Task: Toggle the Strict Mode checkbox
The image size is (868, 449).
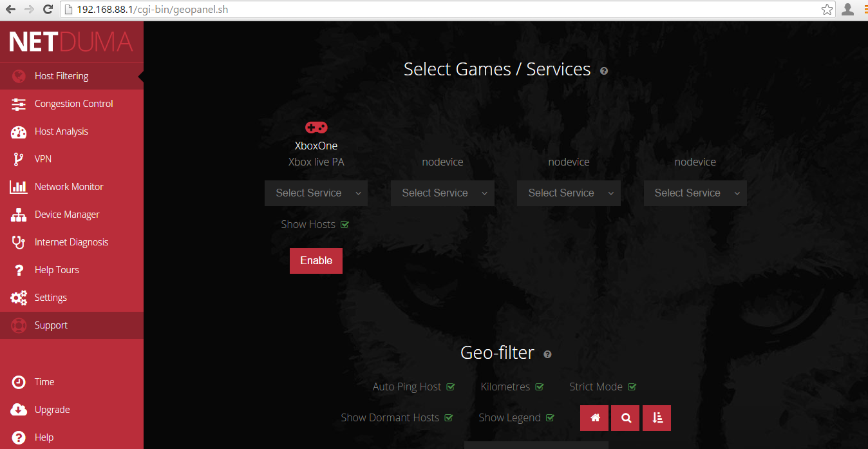Action: click(632, 387)
